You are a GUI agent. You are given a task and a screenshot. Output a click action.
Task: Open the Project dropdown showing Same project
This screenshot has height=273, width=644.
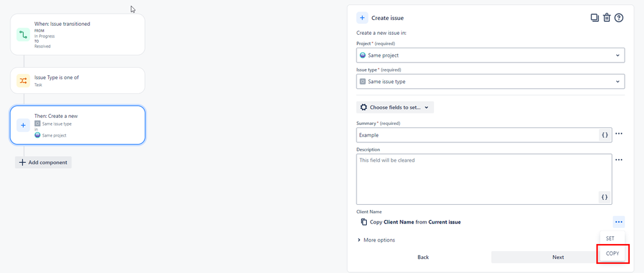click(x=490, y=55)
